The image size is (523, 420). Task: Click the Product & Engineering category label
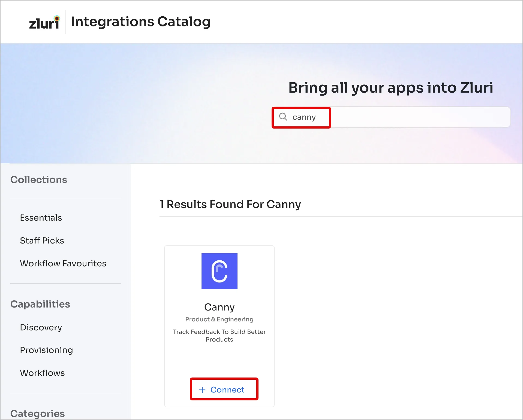(x=219, y=319)
